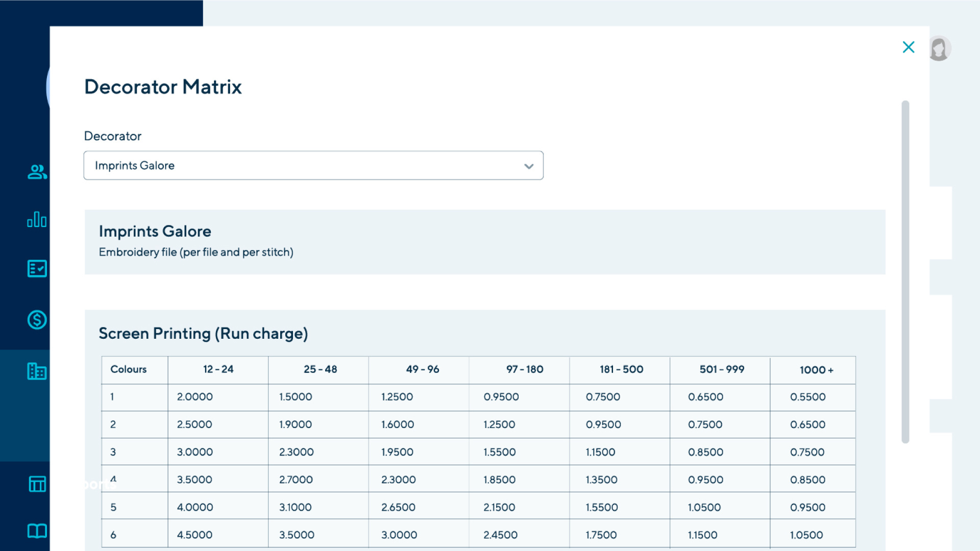Click the Colours column header
The image size is (980, 551).
point(128,370)
